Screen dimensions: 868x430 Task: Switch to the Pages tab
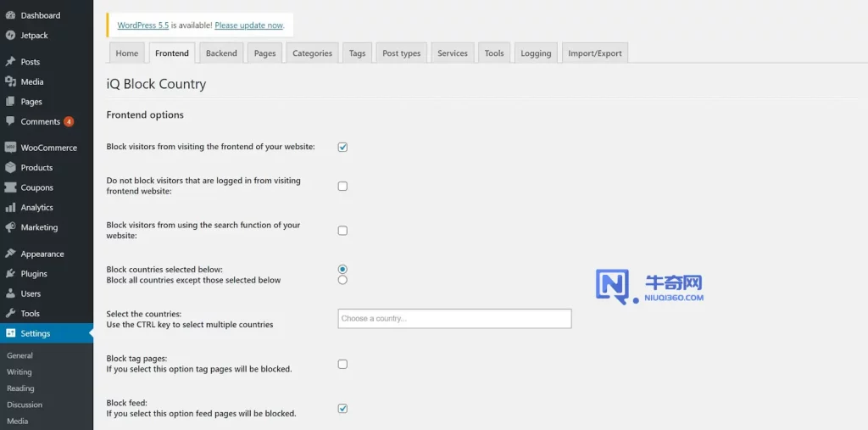(264, 53)
